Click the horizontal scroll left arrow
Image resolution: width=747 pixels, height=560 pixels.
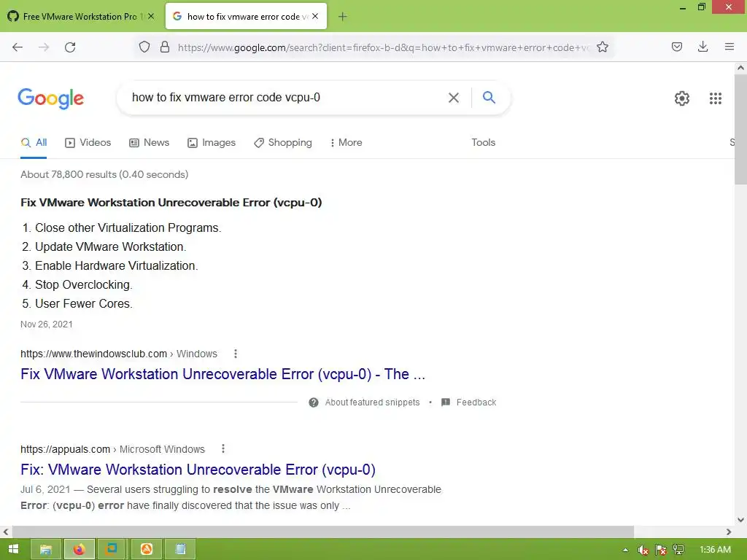(6, 532)
